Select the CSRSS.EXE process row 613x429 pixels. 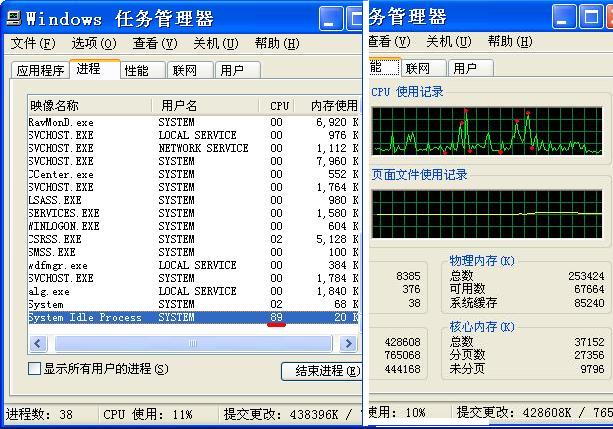coord(194,239)
